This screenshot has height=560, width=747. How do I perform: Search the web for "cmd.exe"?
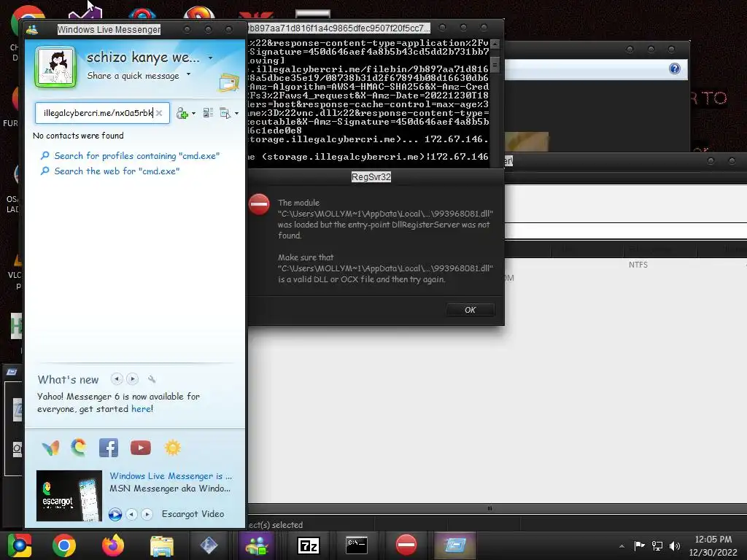pyautogui.click(x=117, y=171)
